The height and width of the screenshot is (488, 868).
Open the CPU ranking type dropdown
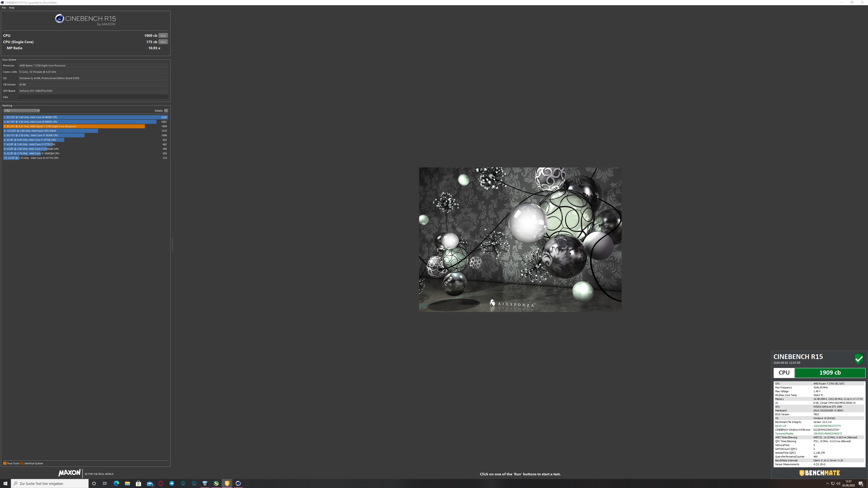click(x=21, y=111)
